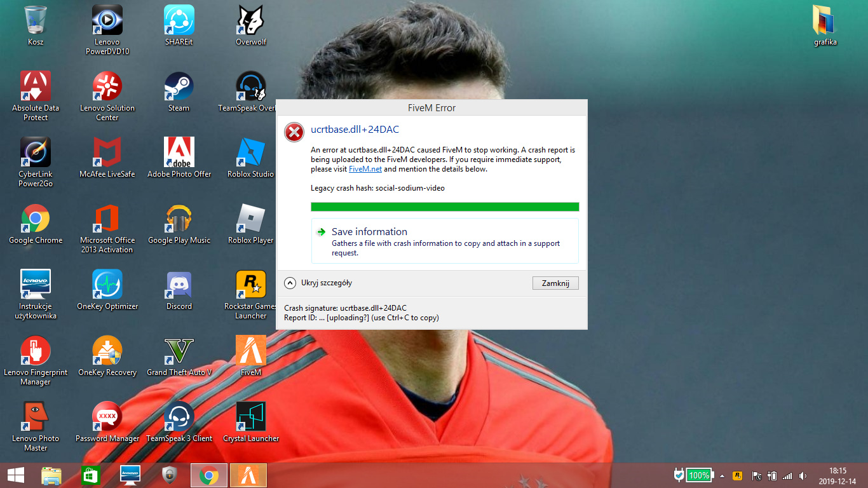868x488 pixels.
Task: Click the Report ID uploading line
Action: click(x=362, y=318)
